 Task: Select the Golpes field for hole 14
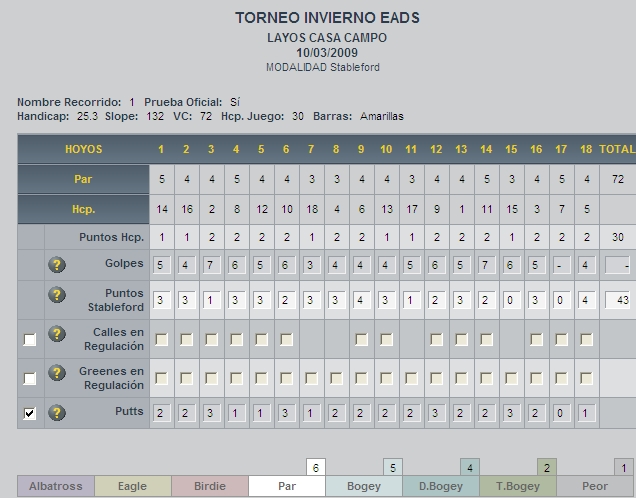point(487,265)
